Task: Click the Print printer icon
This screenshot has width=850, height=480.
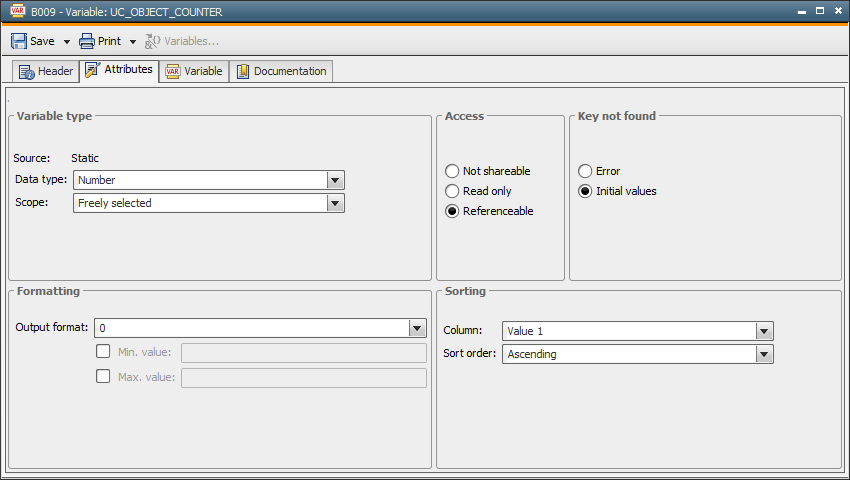Action: pyautogui.click(x=87, y=41)
